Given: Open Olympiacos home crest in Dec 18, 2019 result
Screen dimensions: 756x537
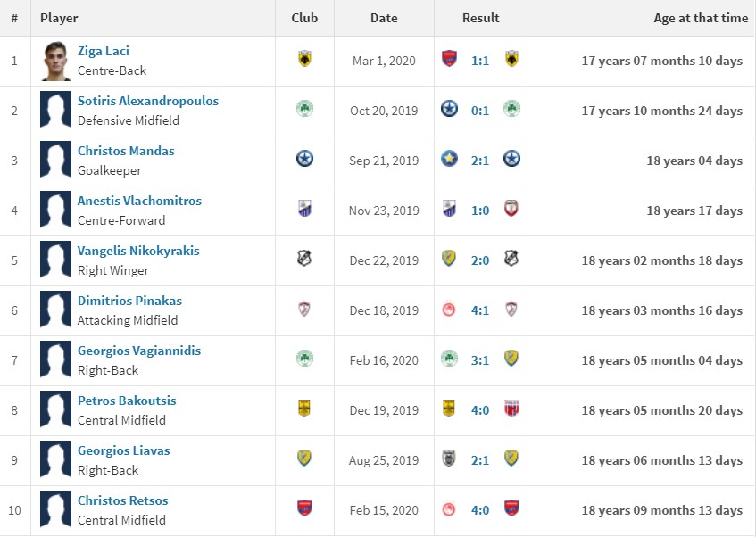Looking at the screenshot, I should click(449, 309).
